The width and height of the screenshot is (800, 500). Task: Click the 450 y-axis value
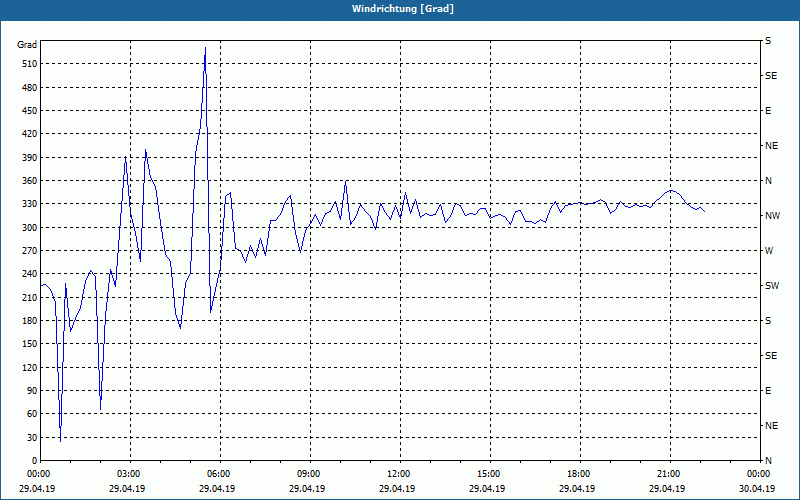30,111
